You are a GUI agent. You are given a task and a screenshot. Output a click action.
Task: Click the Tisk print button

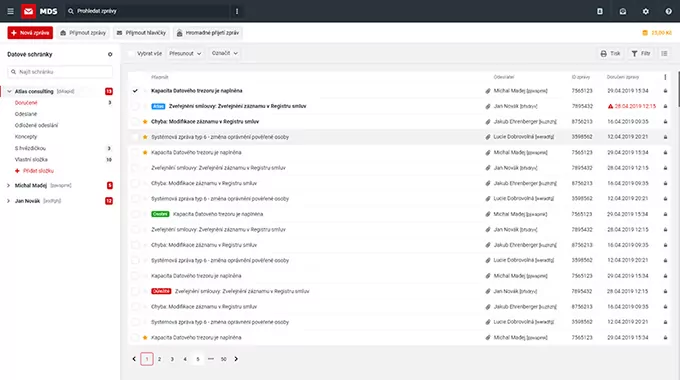point(610,53)
